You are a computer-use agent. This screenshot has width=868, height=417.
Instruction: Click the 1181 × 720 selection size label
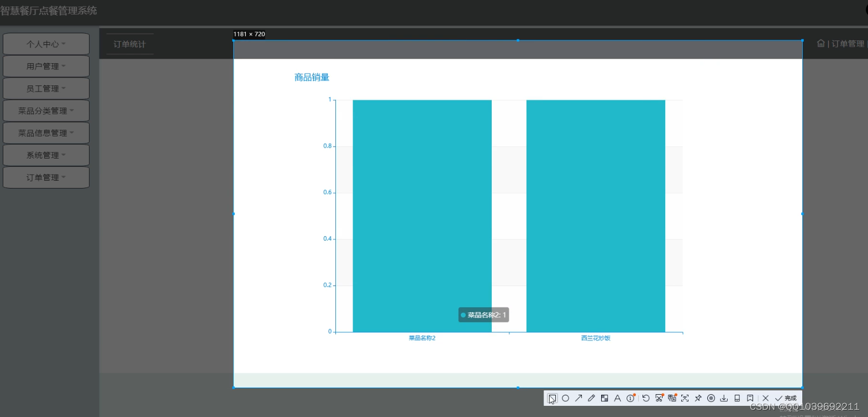249,34
